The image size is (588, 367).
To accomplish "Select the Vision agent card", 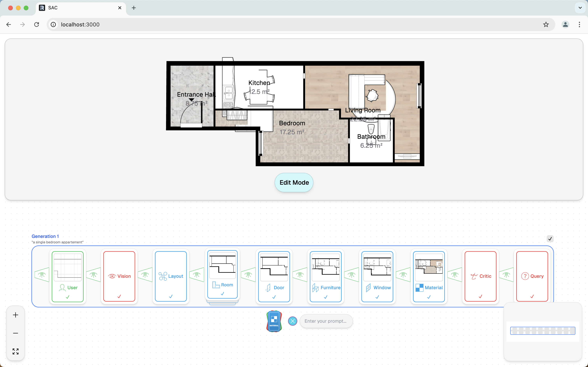I will (119, 276).
